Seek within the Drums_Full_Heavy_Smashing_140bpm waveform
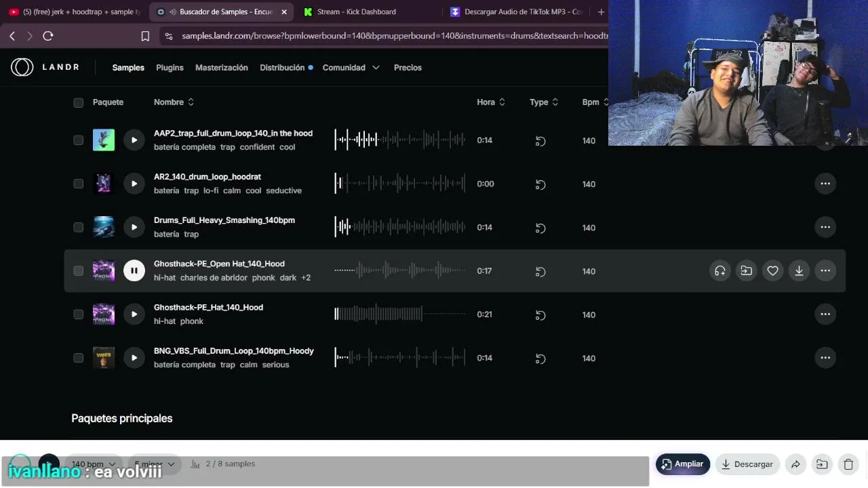The image size is (868, 488). coord(400,227)
